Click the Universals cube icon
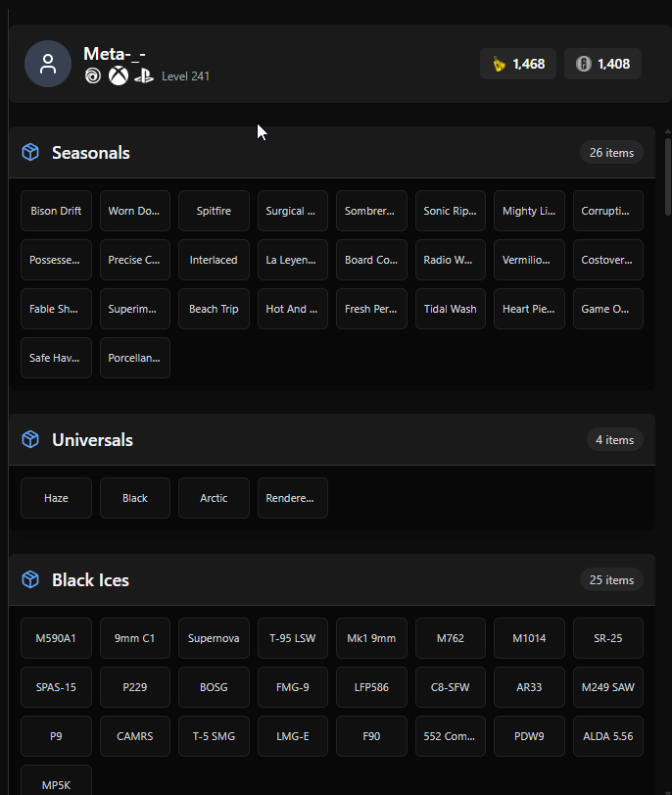This screenshot has height=795, width=672. coord(30,439)
